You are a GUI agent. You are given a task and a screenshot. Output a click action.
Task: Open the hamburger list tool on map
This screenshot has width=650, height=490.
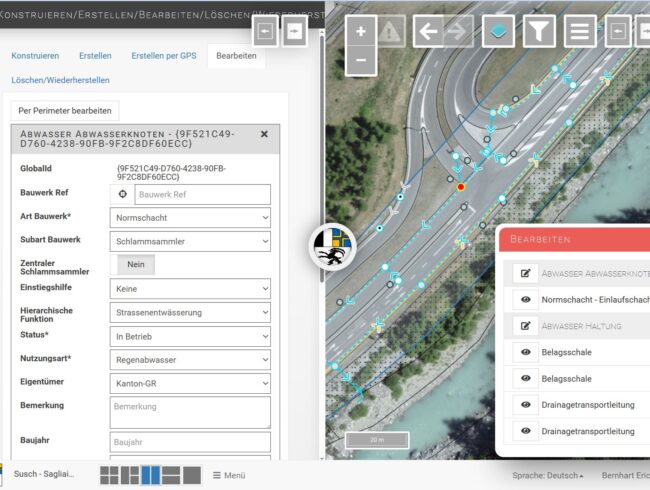[x=580, y=31]
